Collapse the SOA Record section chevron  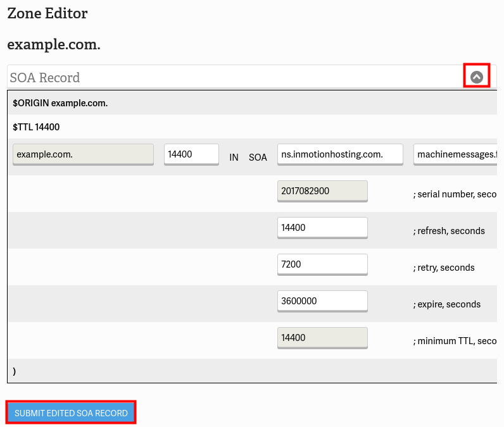477,77
